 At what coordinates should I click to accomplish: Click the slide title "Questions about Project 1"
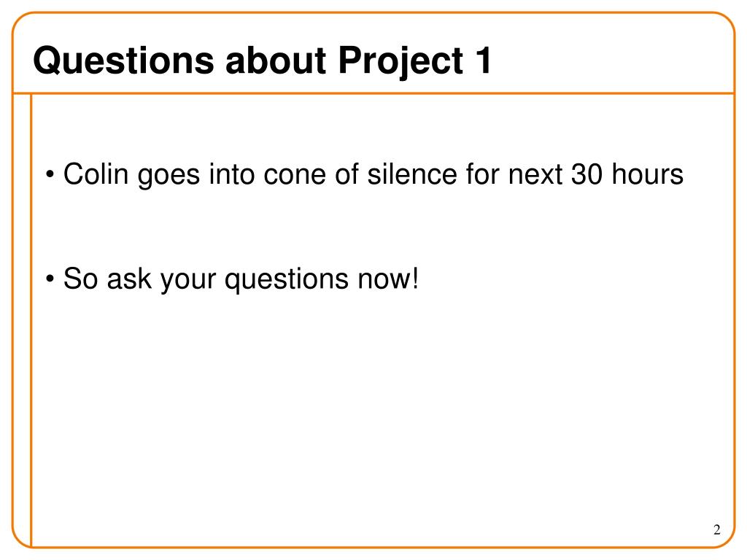point(262,61)
